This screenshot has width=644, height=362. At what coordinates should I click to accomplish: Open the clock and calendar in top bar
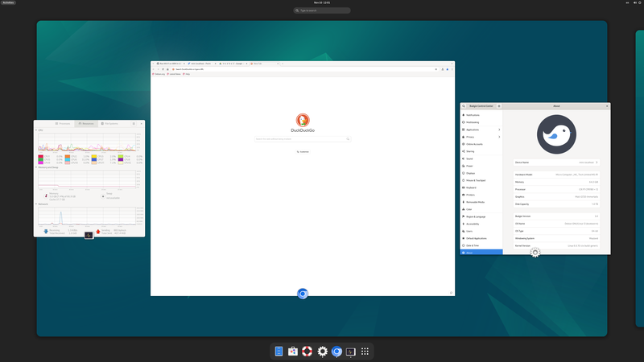322,2
